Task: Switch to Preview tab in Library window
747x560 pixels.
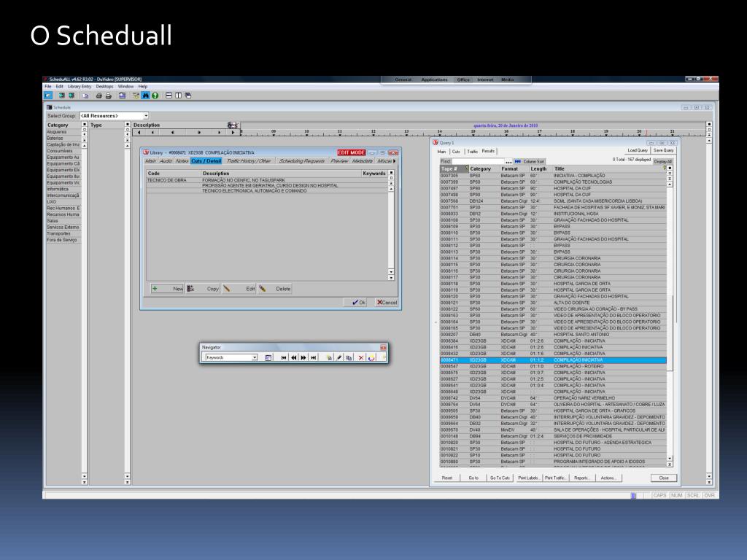Action: tap(339, 161)
